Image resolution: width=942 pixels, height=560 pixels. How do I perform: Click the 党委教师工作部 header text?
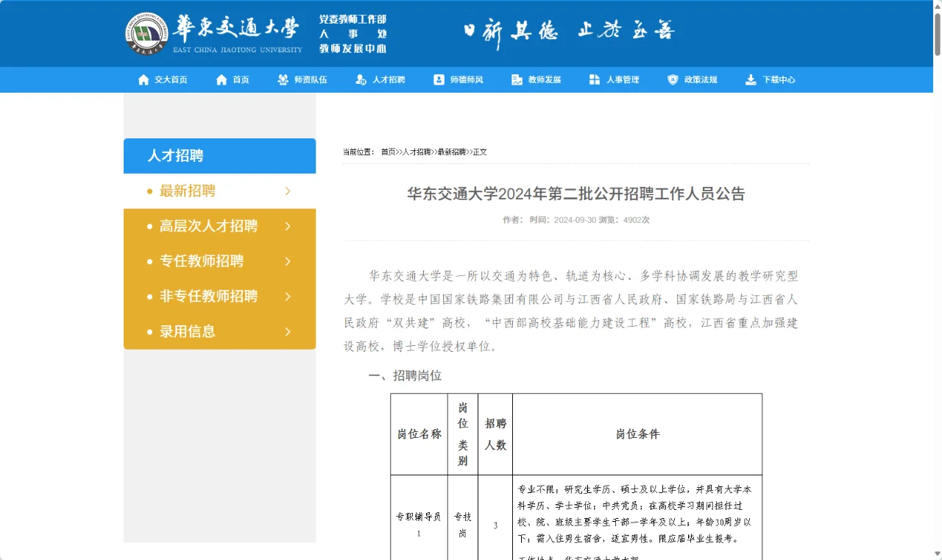[x=353, y=19]
